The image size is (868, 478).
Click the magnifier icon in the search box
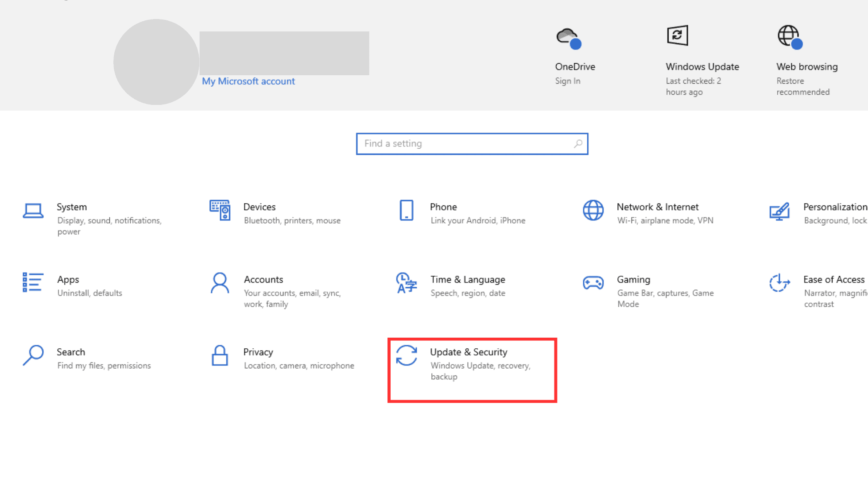click(x=578, y=144)
